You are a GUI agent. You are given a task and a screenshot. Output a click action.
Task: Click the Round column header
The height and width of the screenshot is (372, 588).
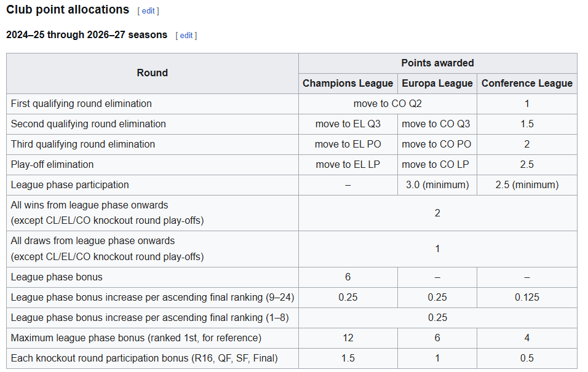click(153, 73)
